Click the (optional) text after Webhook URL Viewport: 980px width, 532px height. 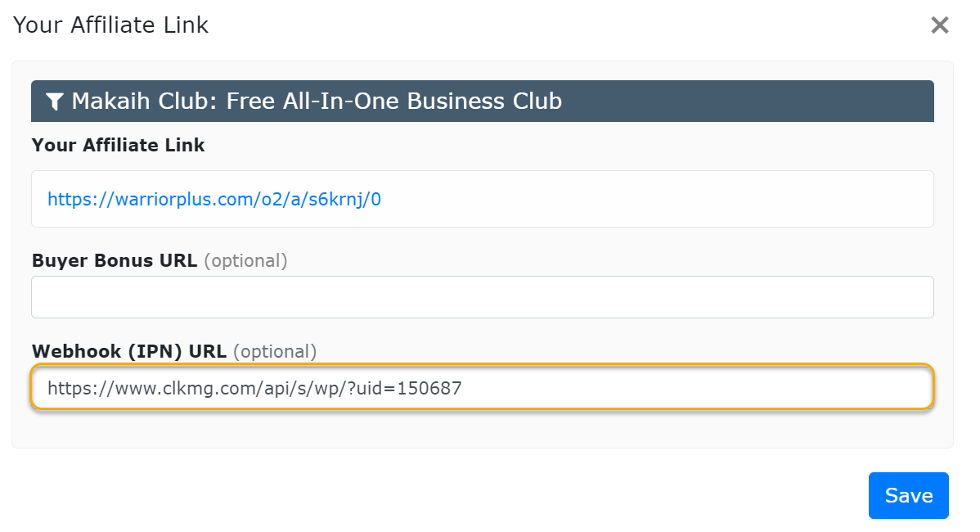[275, 352]
